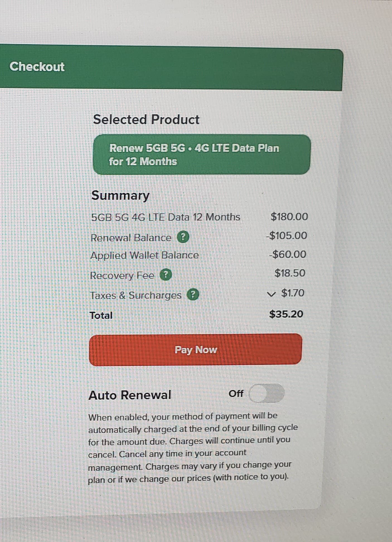This screenshot has width=392, height=542.
Task: Turn on the Auto Renewal switch
Action: click(266, 393)
